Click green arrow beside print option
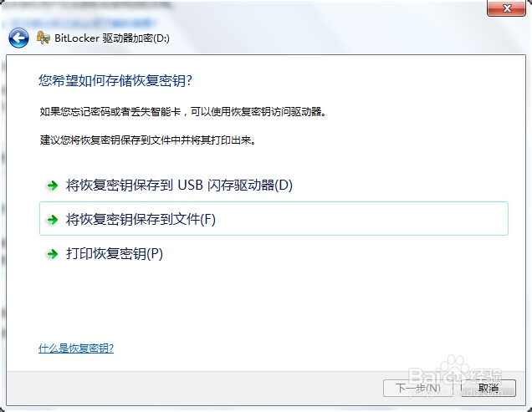 [x=52, y=254]
